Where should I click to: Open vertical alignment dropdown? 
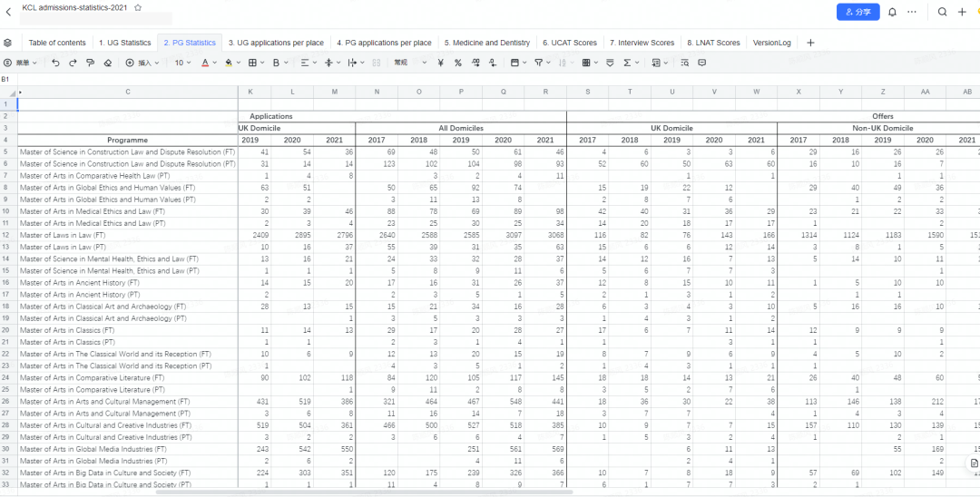pos(332,63)
